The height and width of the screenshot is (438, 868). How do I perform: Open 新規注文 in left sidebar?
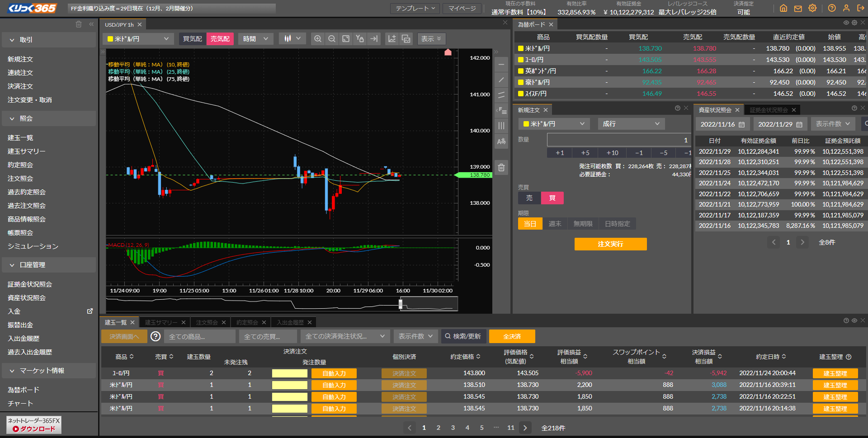click(x=20, y=59)
